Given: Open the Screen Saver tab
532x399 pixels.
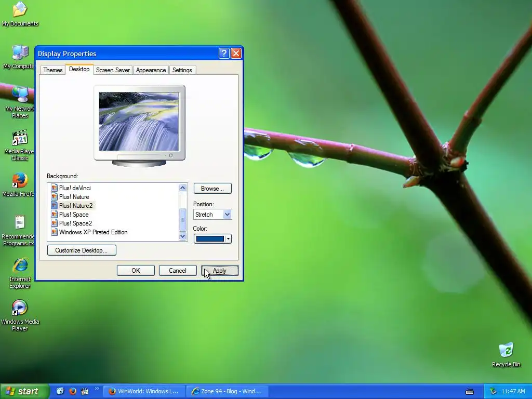Looking at the screenshot, I should click(113, 70).
